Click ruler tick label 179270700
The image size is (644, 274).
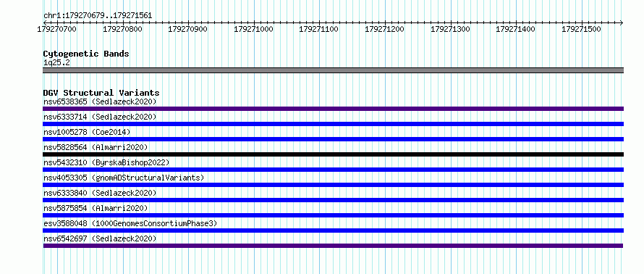pos(56,29)
